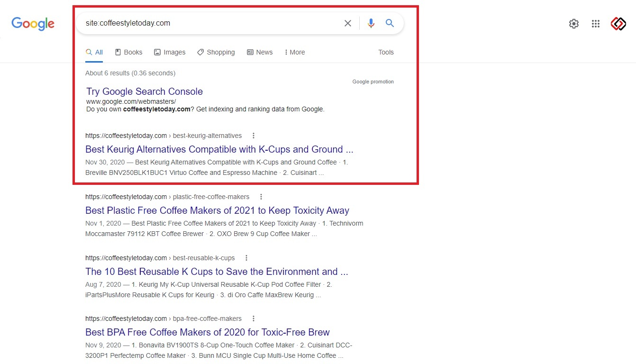This screenshot has width=636, height=364.
Task: Switch to Books tab
Action: tap(128, 52)
